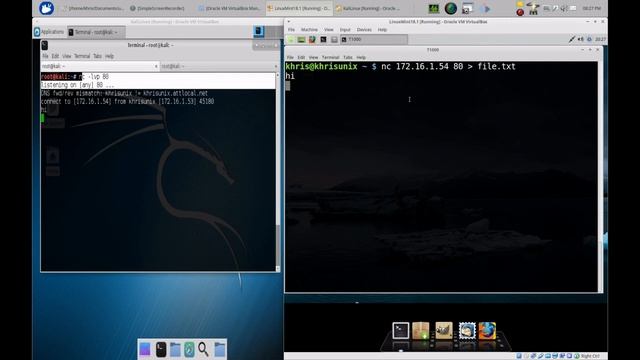The width and height of the screenshot is (640, 360).
Task: Close the first root@kali terminal tab
Action: pyautogui.click(x=156, y=66)
